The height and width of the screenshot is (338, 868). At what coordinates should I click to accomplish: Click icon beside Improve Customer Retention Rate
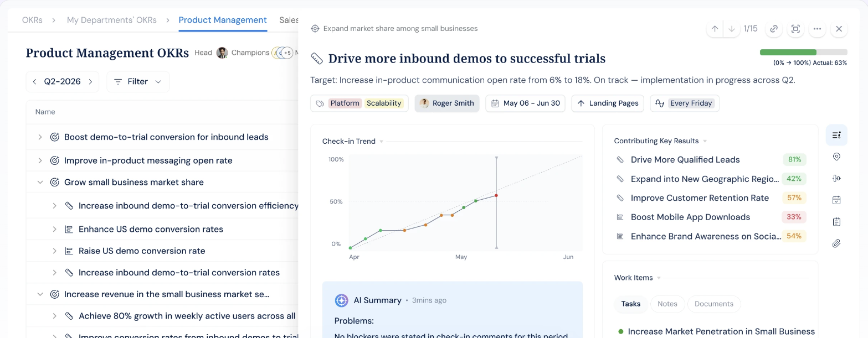coord(620,197)
